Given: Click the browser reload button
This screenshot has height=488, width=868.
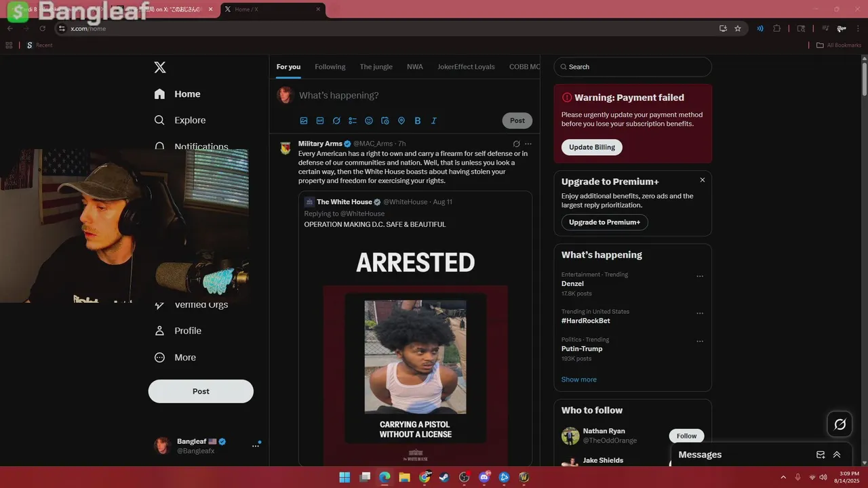Looking at the screenshot, I should coord(42,28).
